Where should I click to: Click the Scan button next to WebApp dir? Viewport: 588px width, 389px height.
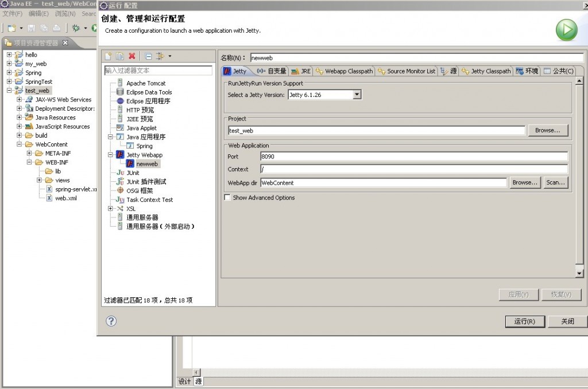[557, 182]
